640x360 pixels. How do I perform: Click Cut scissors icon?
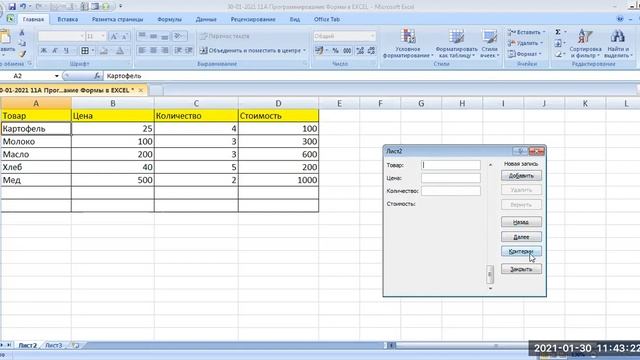click(x=22, y=33)
